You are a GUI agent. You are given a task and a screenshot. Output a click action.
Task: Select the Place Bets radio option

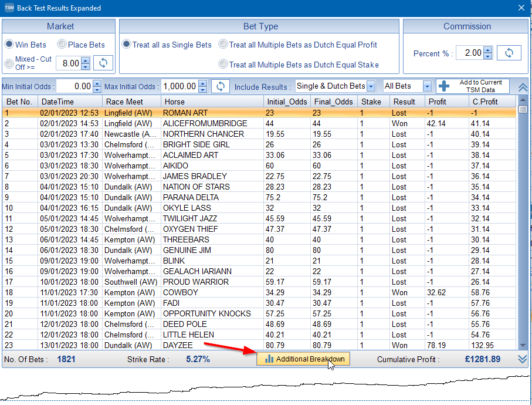(62, 45)
